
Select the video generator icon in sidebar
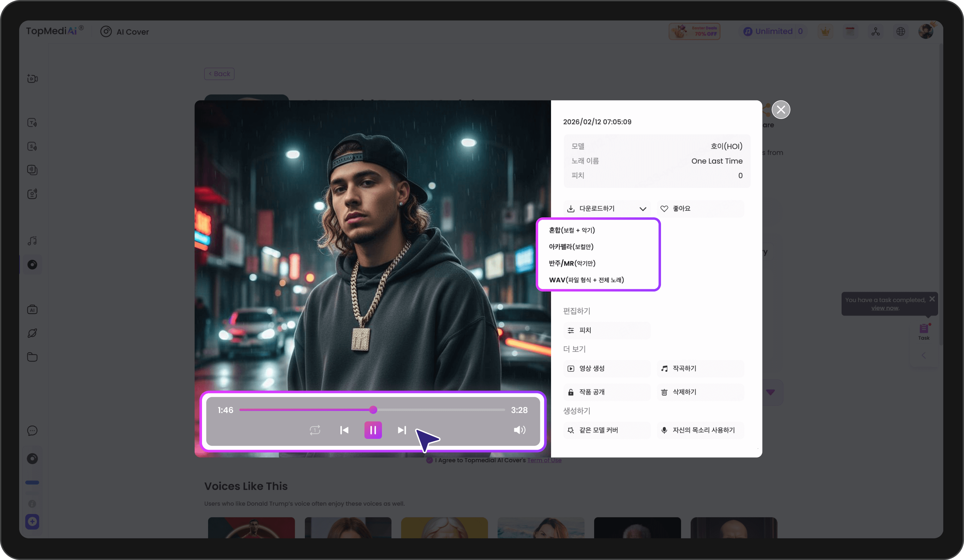(x=33, y=78)
